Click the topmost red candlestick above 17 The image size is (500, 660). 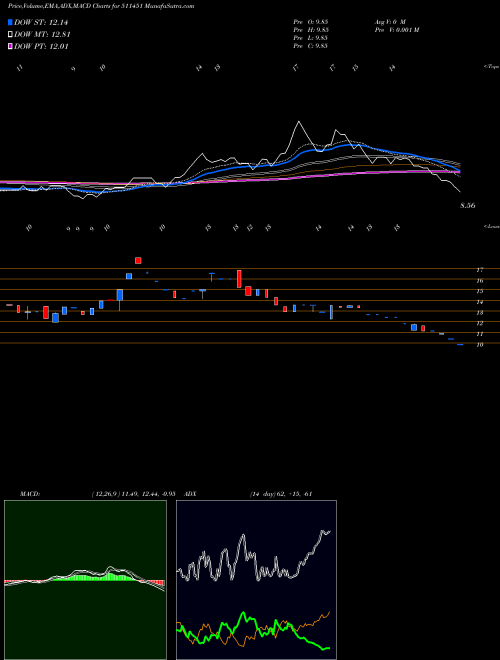(138, 261)
